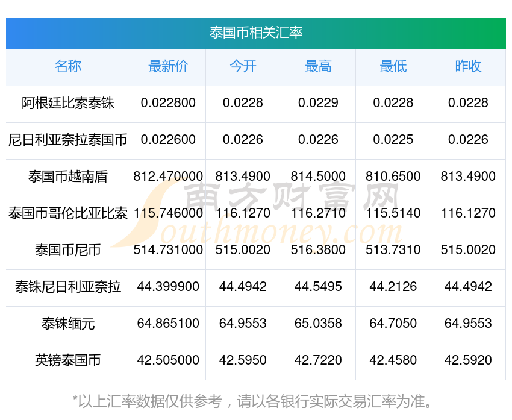Viewport: 512px width, 420px height.
Task: Click the 最高 column header
Action: click(x=318, y=67)
